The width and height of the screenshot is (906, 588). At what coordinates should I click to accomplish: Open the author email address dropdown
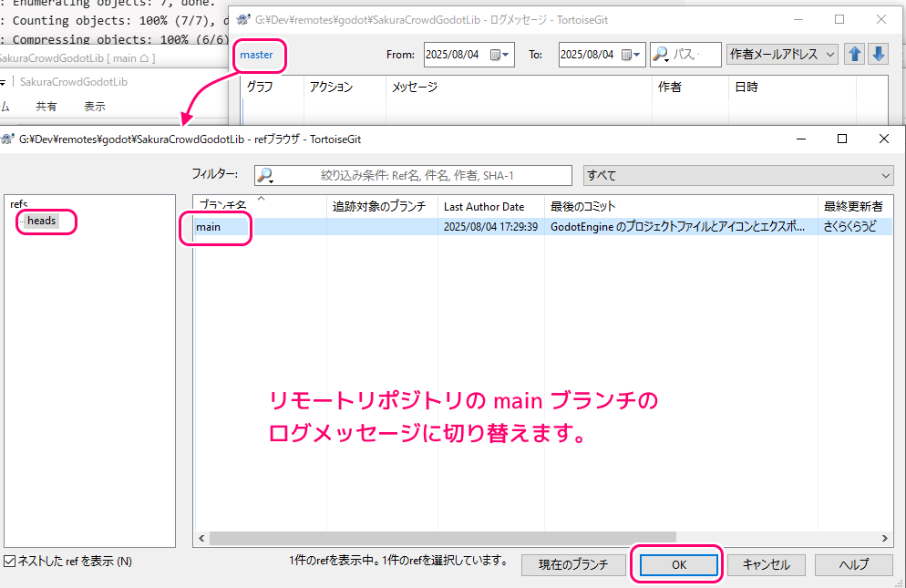click(781, 55)
